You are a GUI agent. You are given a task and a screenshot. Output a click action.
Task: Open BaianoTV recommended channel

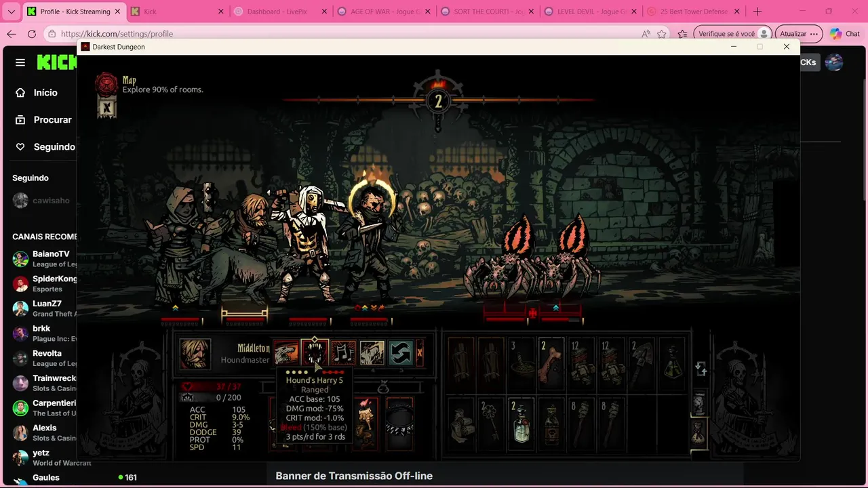click(44, 259)
